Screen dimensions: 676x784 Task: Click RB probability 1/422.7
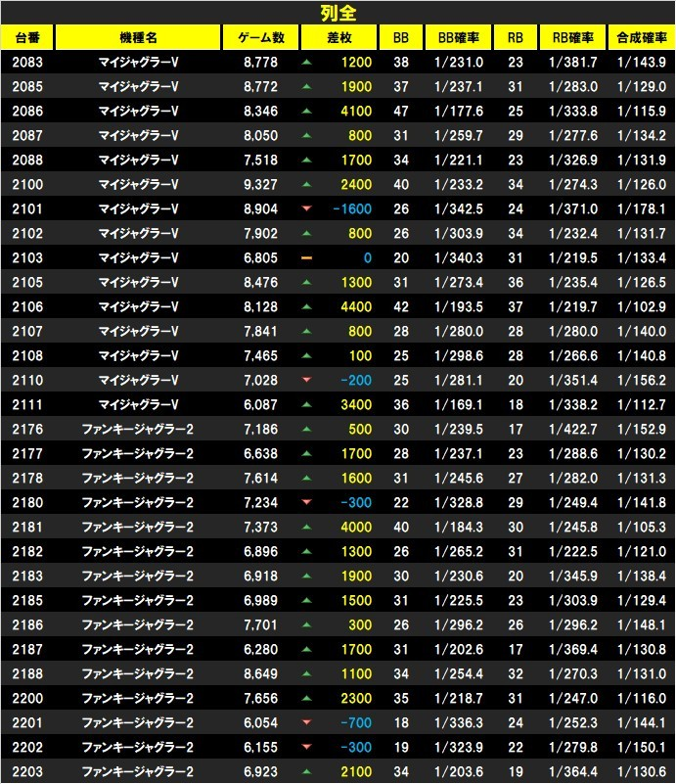pyautogui.click(x=573, y=429)
